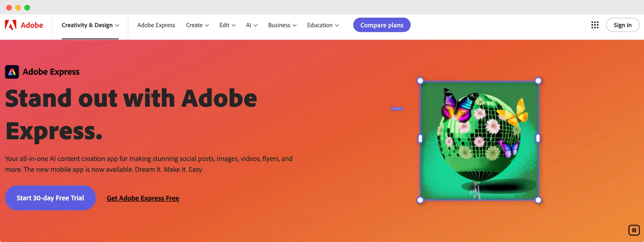Maximize the window with green button
Viewport: 644px width, 242px height.
pos(27,8)
